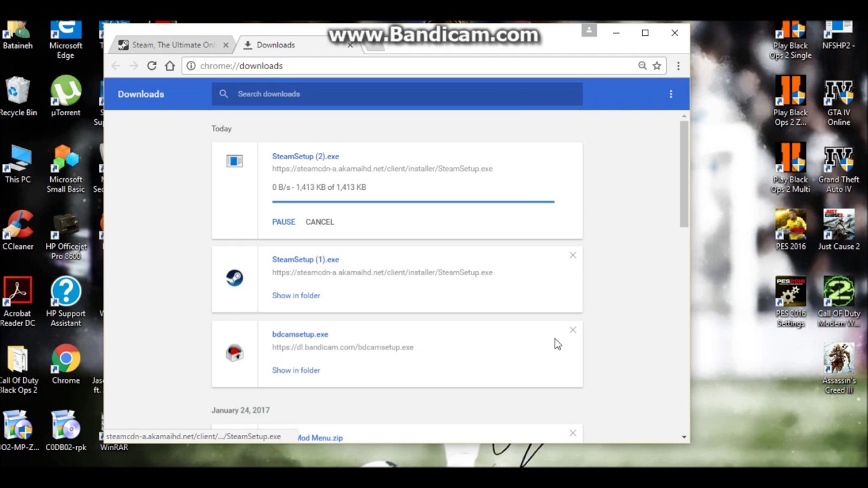868x488 pixels.
Task: Click the Chrome profile icon in title bar
Action: [x=589, y=30]
